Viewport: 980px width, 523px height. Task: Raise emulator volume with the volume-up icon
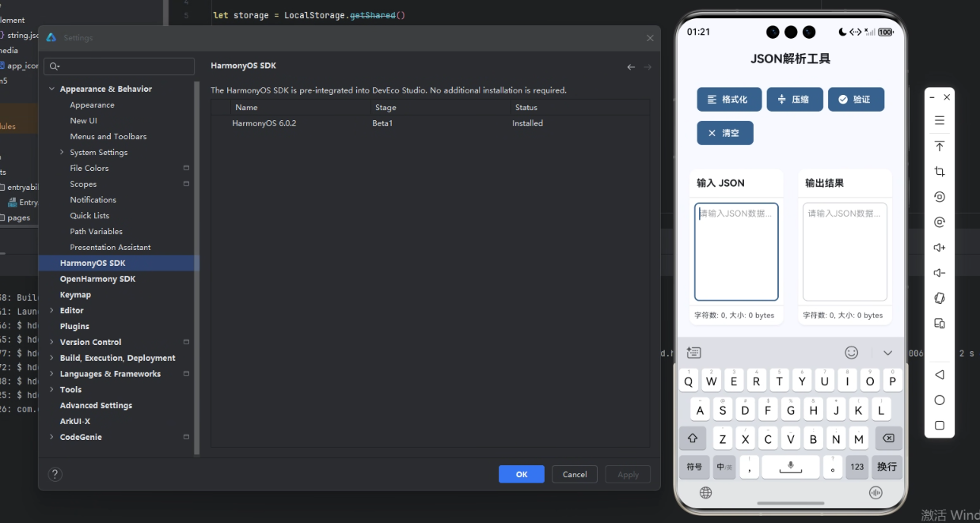pyautogui.click(x=940, y=248)
